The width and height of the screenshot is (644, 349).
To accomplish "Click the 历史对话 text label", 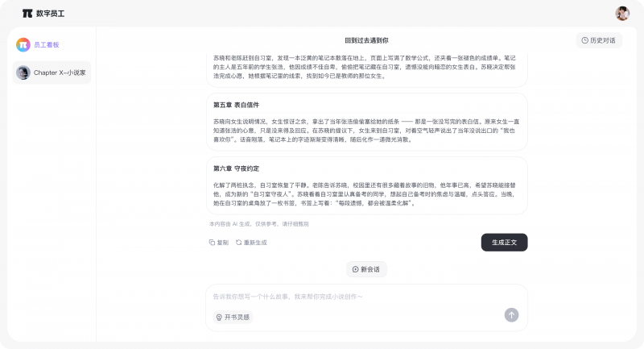I will coord(602,40).
